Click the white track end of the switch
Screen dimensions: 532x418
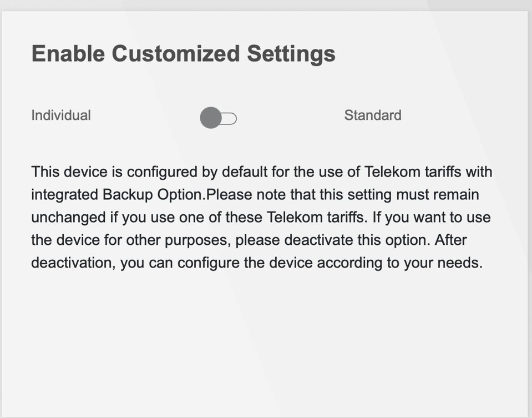(x=230, y=118)
